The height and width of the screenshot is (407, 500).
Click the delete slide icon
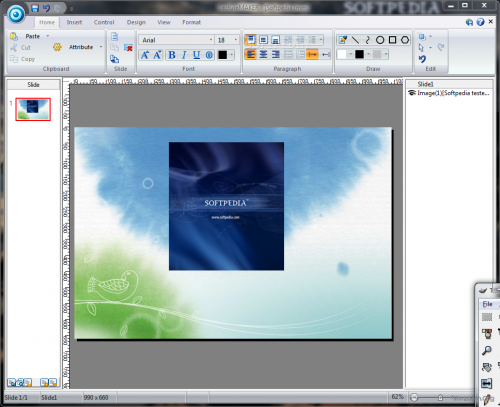pos(128,48)
